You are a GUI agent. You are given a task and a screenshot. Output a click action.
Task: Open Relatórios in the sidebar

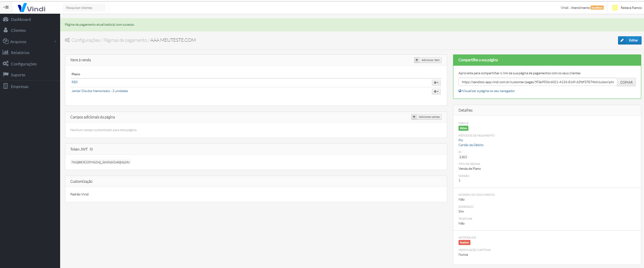click(20, 53)
